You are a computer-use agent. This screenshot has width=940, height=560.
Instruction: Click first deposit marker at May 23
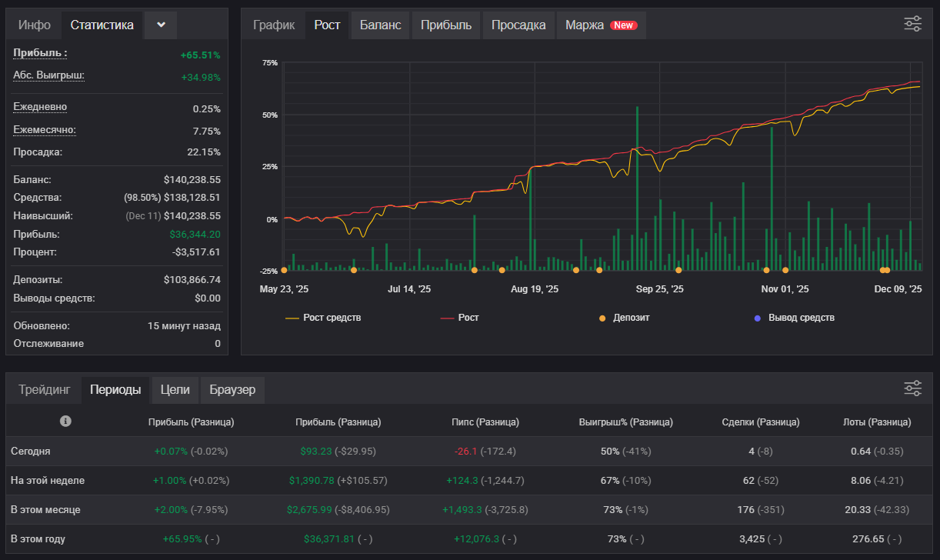coord(284,270)
